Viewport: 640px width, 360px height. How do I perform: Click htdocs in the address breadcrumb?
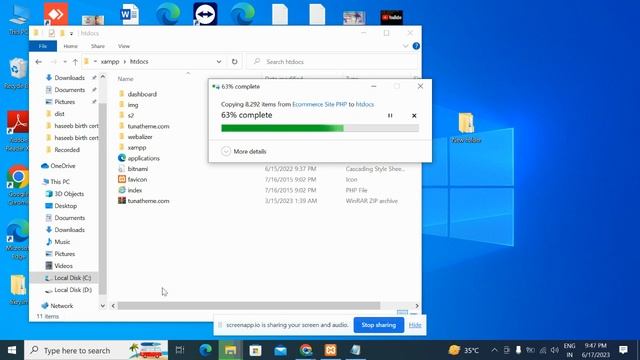point(139,62)
